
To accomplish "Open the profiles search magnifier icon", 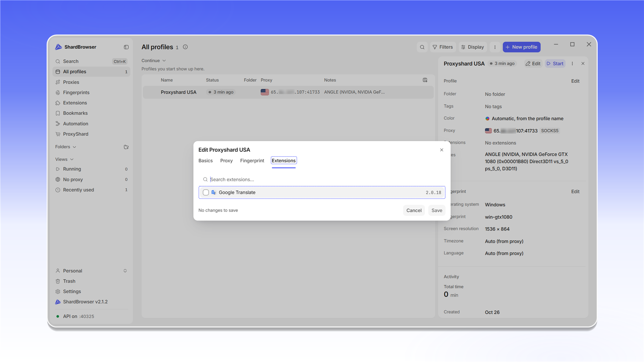I will [422, 47].
